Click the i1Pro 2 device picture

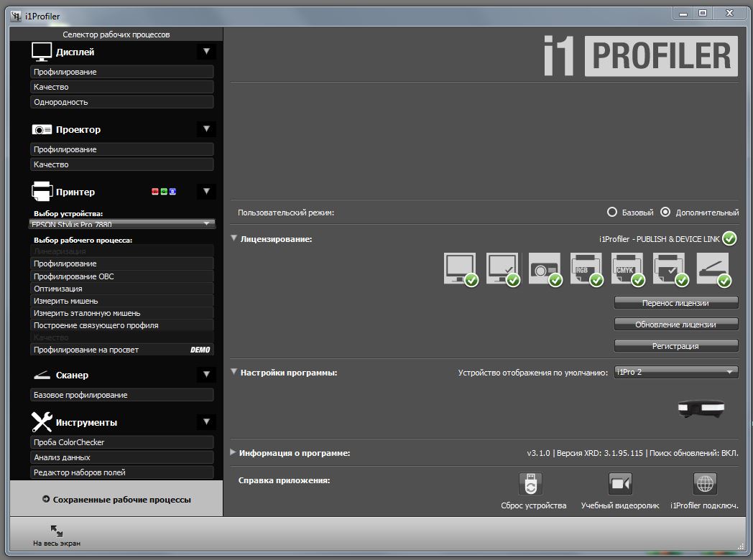tap(701, 408)
